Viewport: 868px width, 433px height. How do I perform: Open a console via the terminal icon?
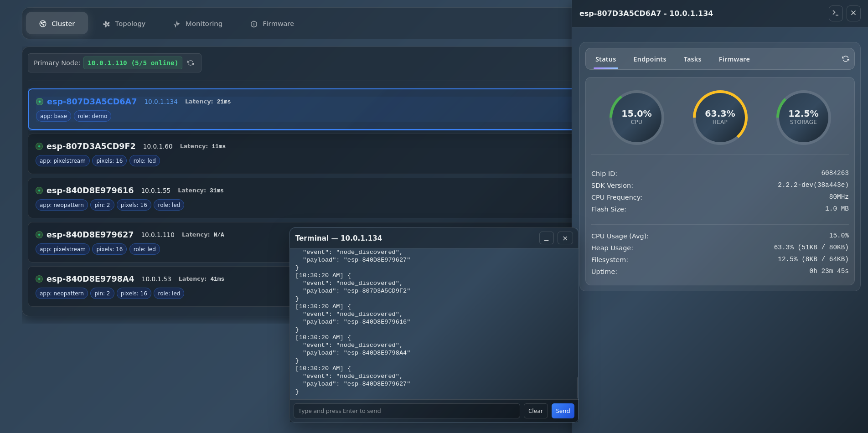836,13
